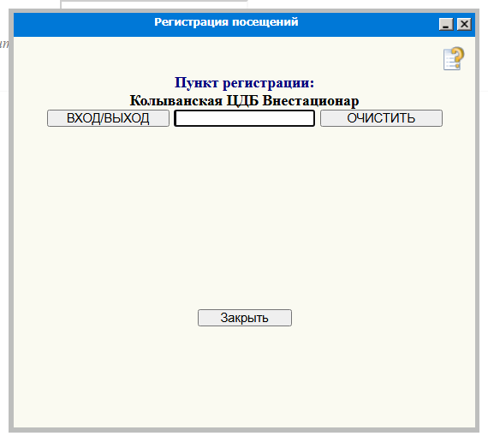Viewport: 488px width, 448px height.
Task: Click the Закрыть button
Action: pyautogui.click(x=245, y=318)
